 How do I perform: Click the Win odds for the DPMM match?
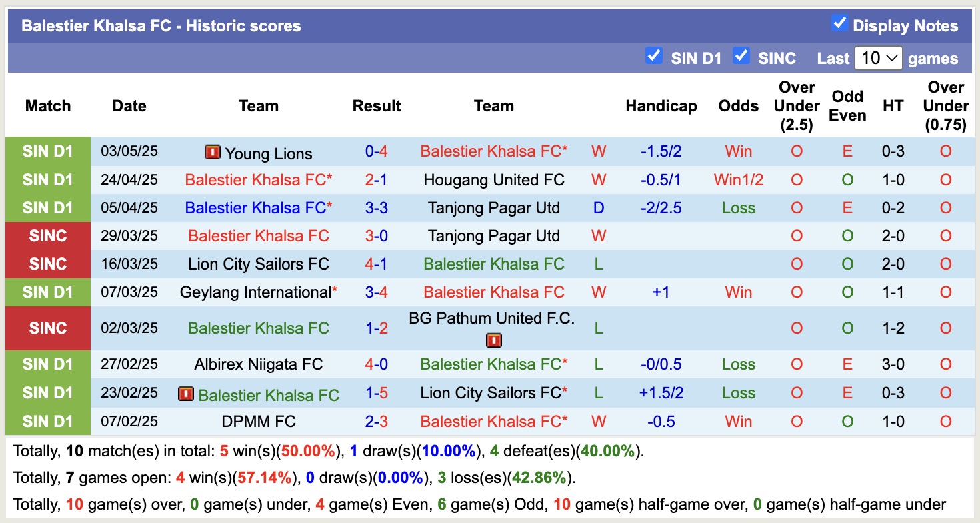coord(738,422)
